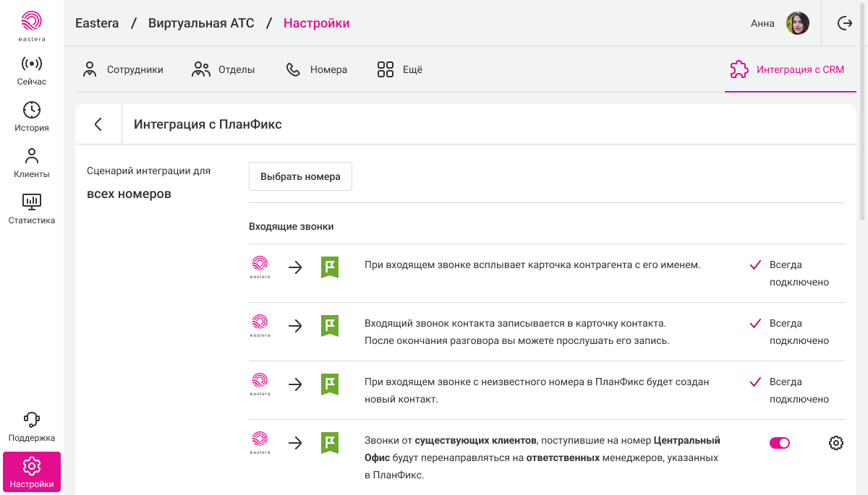Screen dimensions: 868x495
Task: Open the История call history
Action: pos(32,117)
